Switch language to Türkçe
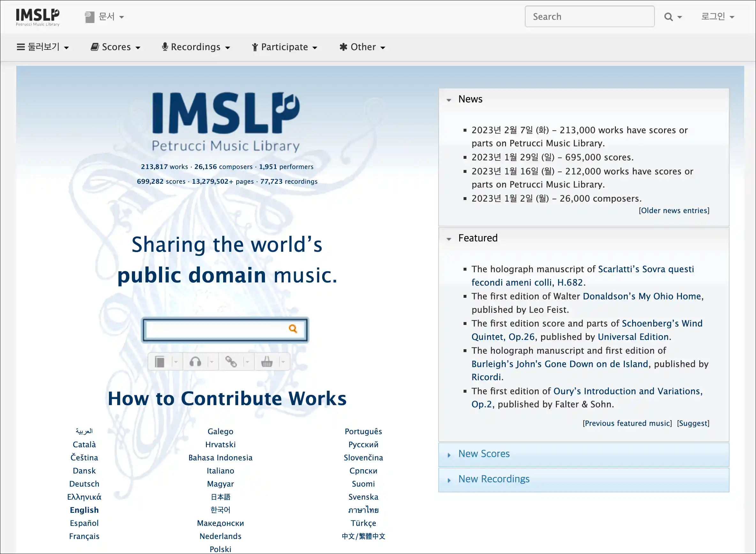 (x=363, y=523)
